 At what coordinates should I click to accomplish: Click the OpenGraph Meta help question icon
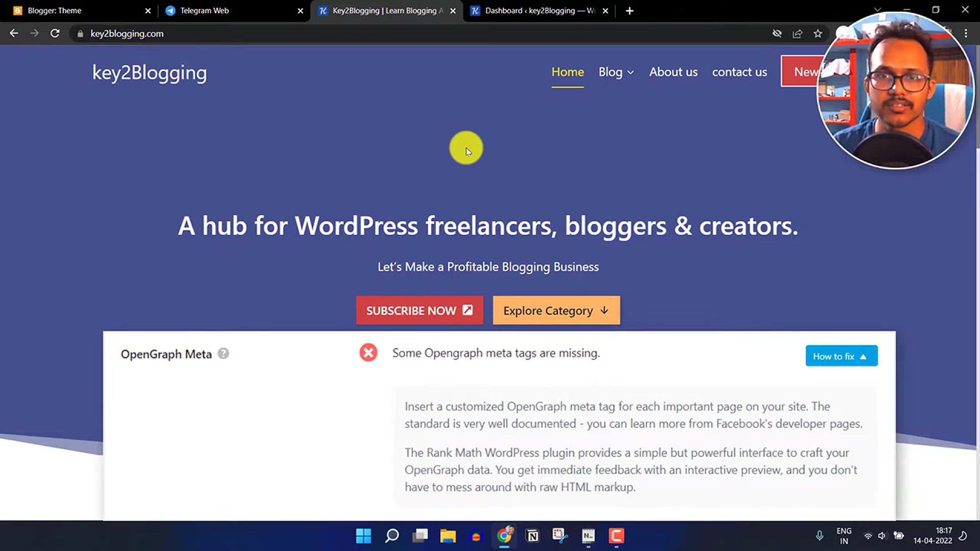point(223,353)
